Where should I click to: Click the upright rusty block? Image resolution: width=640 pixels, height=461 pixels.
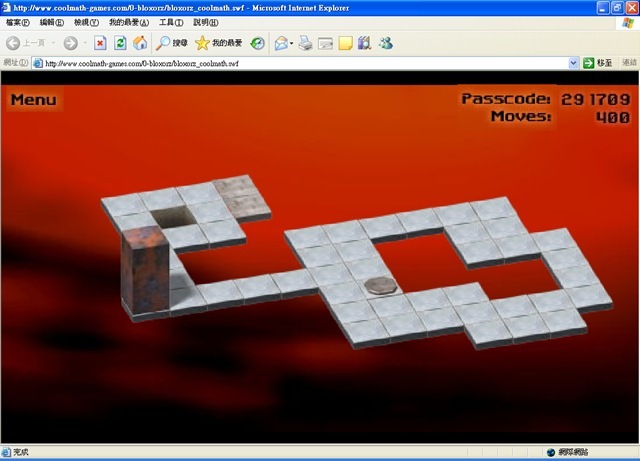pos(145,270)
